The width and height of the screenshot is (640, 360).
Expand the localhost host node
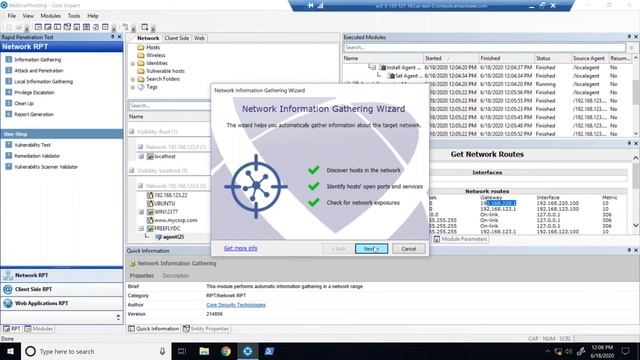pyautogui.click(x=141, y=156)
